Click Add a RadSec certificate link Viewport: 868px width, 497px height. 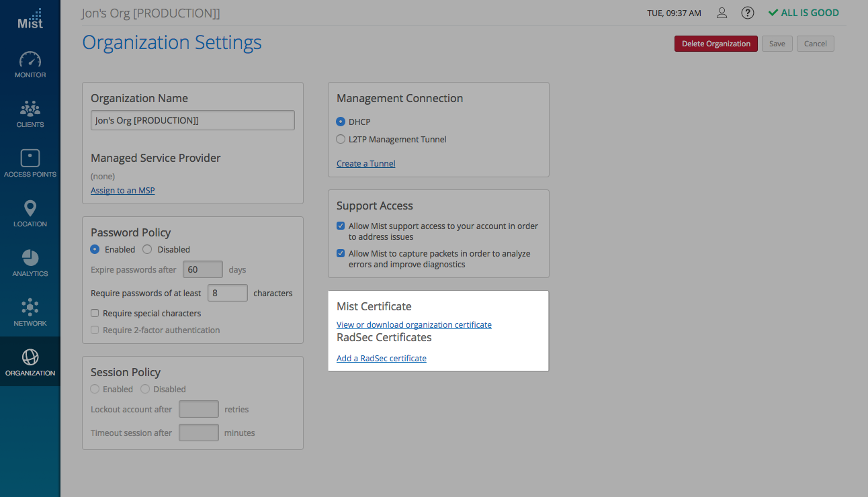click(381, 359)
